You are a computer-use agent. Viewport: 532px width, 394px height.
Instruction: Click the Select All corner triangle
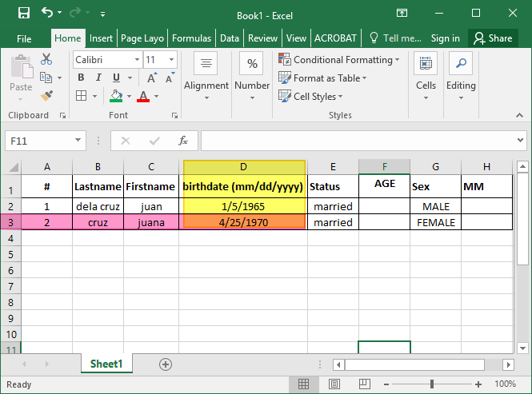12,167
